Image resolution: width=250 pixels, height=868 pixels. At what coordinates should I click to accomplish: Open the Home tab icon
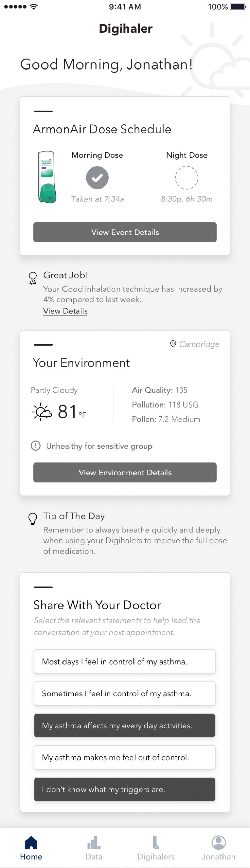pos(31,842)
